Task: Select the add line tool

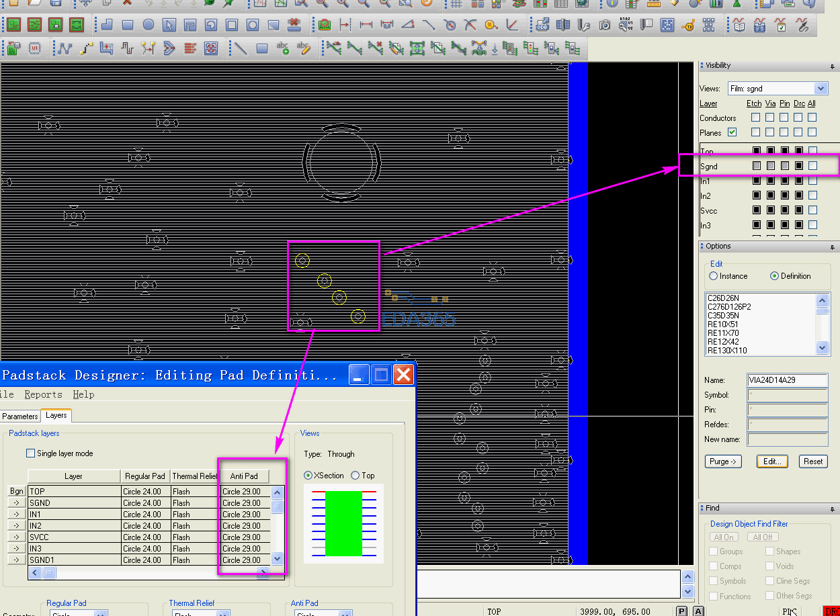Action: point(241,48)
